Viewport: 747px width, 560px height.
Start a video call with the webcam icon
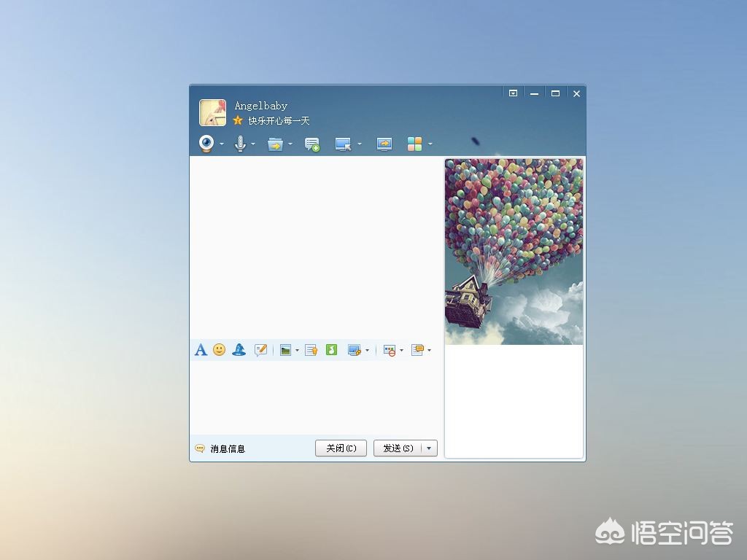click(206, 144)
